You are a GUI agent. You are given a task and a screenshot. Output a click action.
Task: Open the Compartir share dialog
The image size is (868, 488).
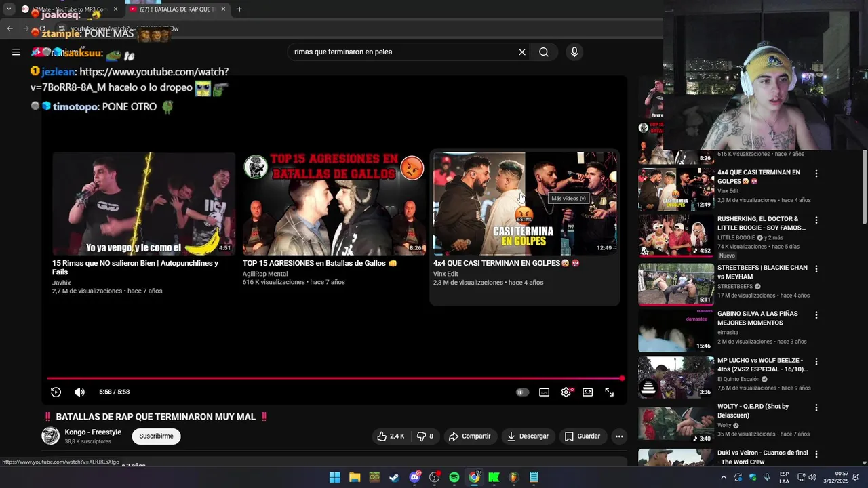[470, 436]
